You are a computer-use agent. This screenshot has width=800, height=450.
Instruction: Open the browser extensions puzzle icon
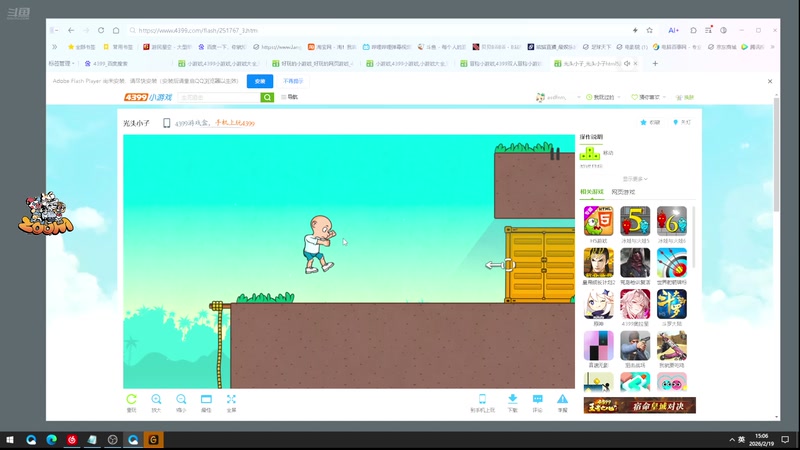pos(693,31)
